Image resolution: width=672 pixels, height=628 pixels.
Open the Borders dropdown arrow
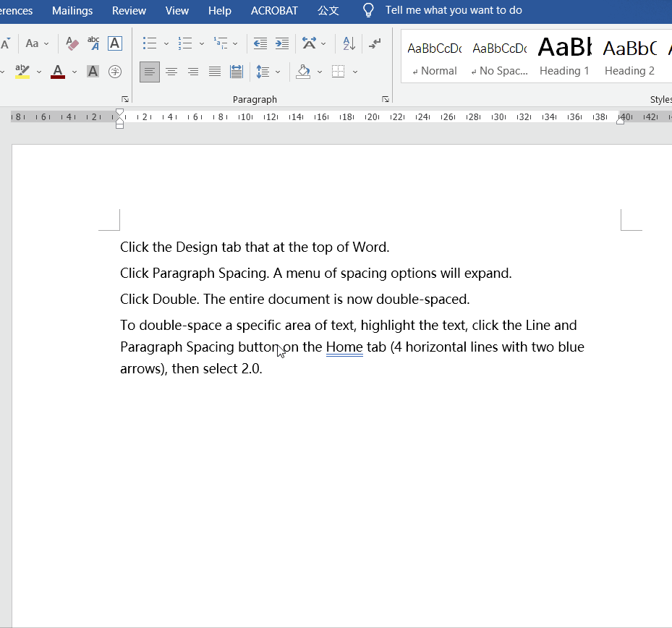[x=354, y=71]
